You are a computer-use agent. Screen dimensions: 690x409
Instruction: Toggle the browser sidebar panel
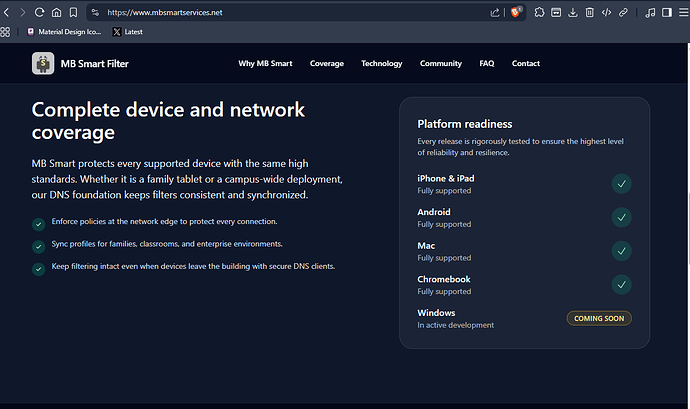(667, 12)
